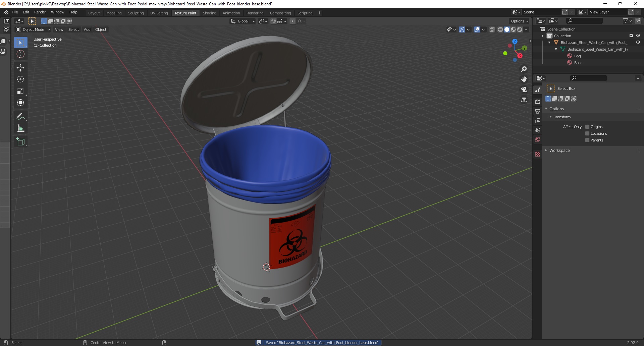Switch to wireframe viewport shading
This screenshot has width=644, height=346.
tap(500, 30)
